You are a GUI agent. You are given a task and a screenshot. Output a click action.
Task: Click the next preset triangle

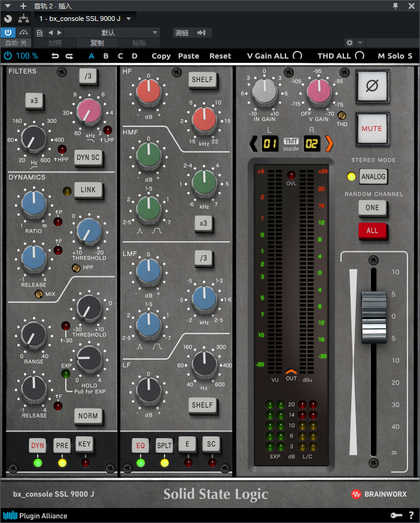point(59,32)
